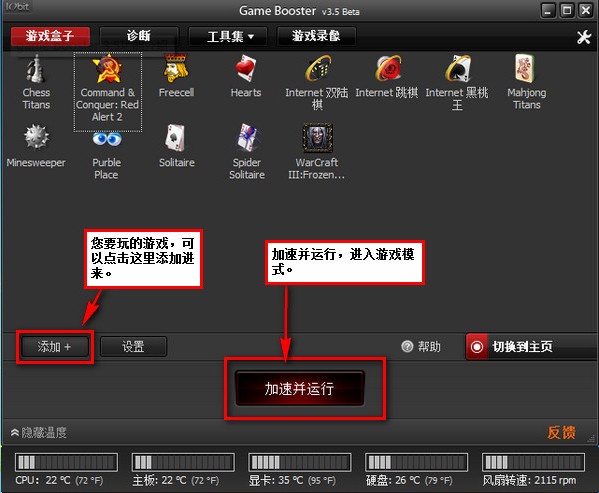This screenshot has width=599, height=493.
Task: Click the 添加 + button
Action: point(54,347)
